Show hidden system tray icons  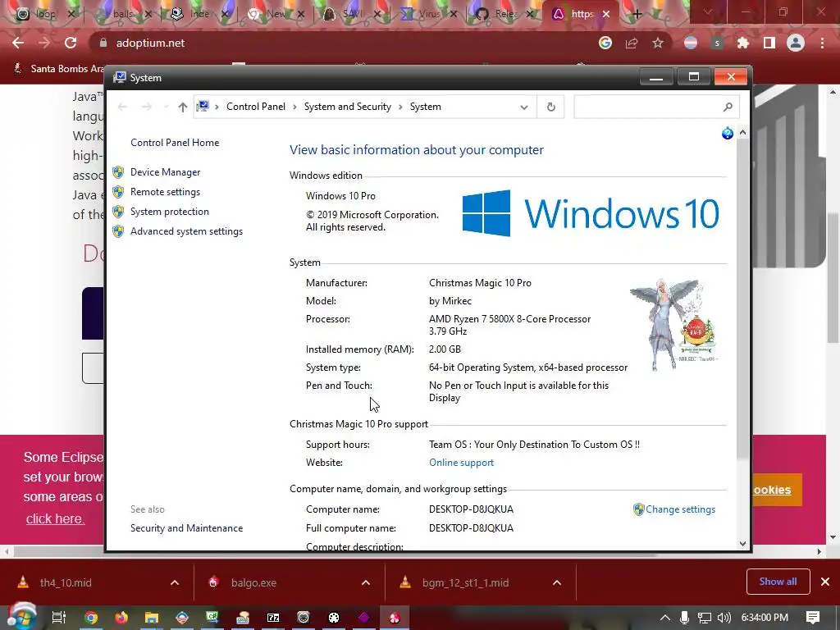click(664, 618)
